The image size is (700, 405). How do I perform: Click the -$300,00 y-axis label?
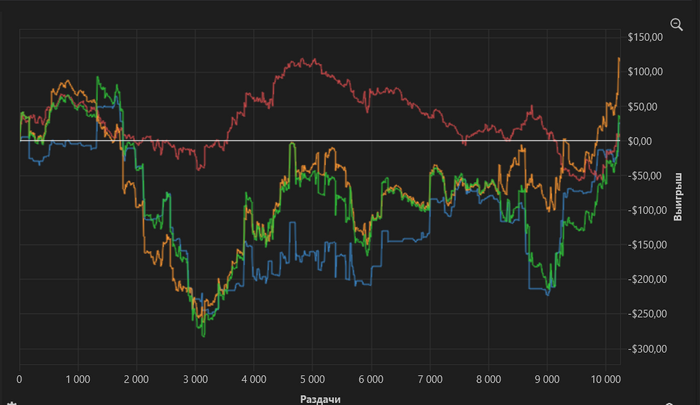tap(645, 349)
